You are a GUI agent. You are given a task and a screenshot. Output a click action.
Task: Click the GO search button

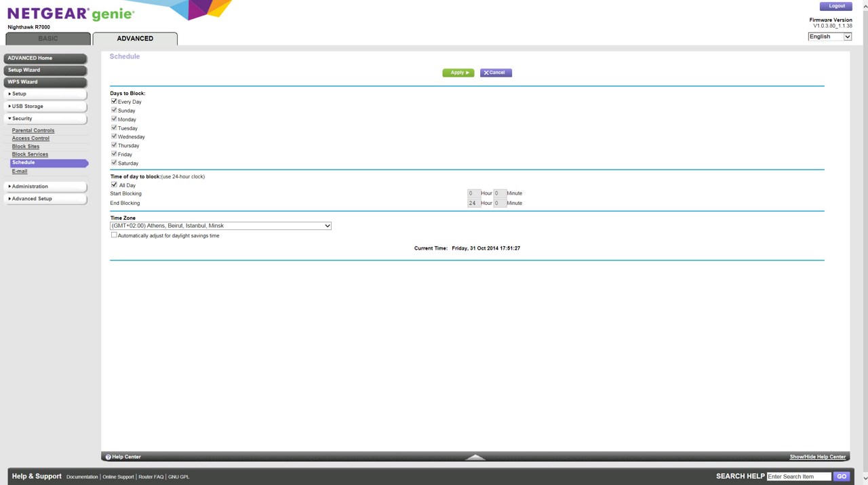[842, 476]
